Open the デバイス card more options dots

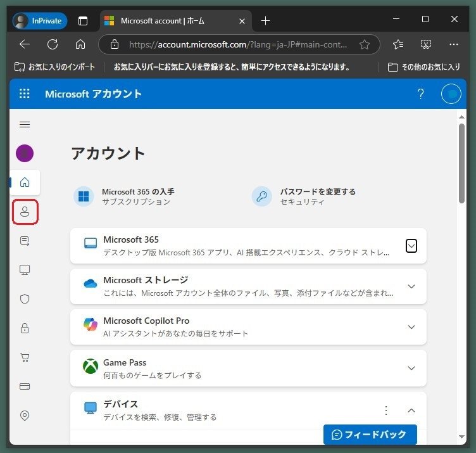pos(386,411)
